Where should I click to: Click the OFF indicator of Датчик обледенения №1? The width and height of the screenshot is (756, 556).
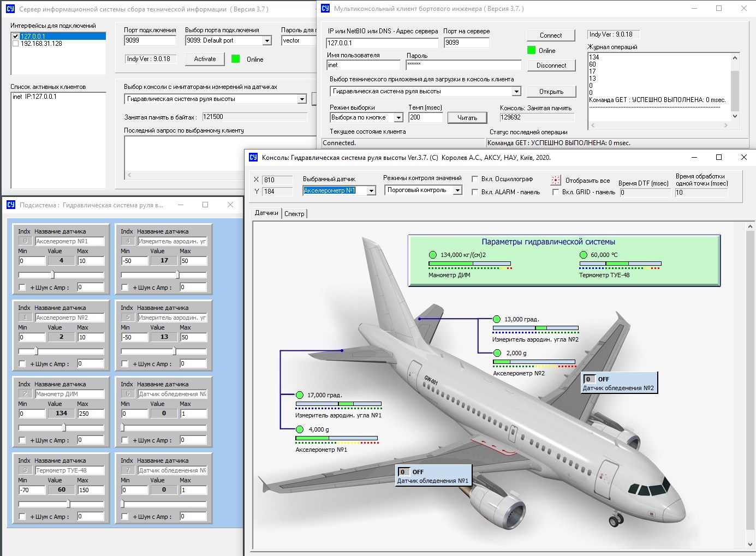403,472
